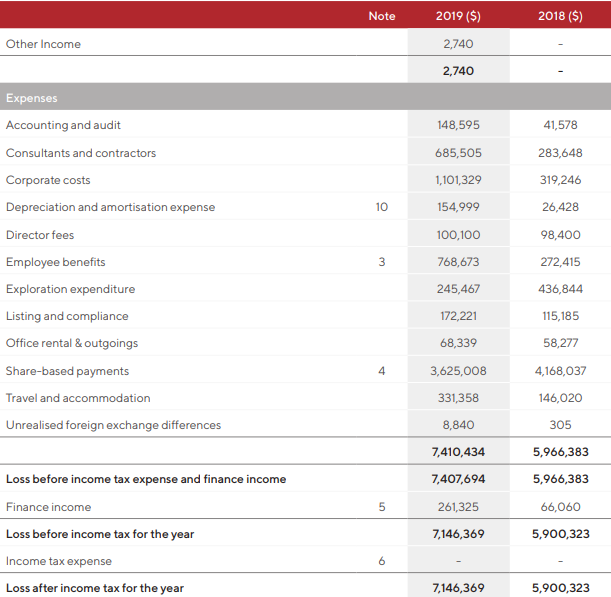
Task: Select 'Employee benefits' label
Action: click(x=55, y=262)
